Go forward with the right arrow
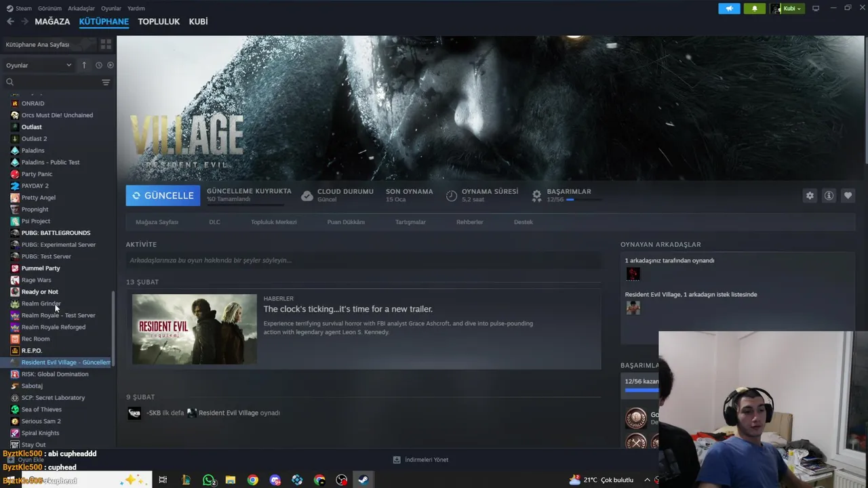Screen dimensions: 868x488 25,22
